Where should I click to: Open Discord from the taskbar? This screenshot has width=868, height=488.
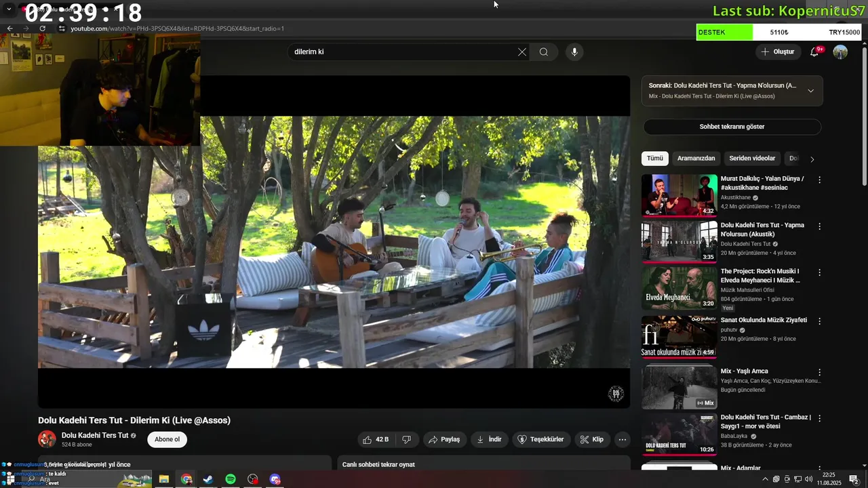[x=275, y=479]
